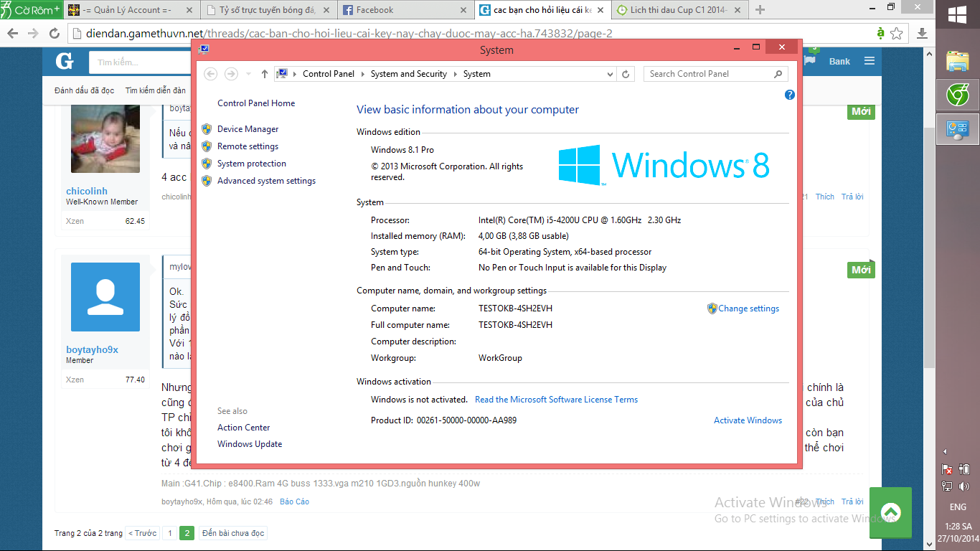Viewport: 980px width, 551px height.
Task: Click forum Tìm kiếm search box
Action: point(141,62)
